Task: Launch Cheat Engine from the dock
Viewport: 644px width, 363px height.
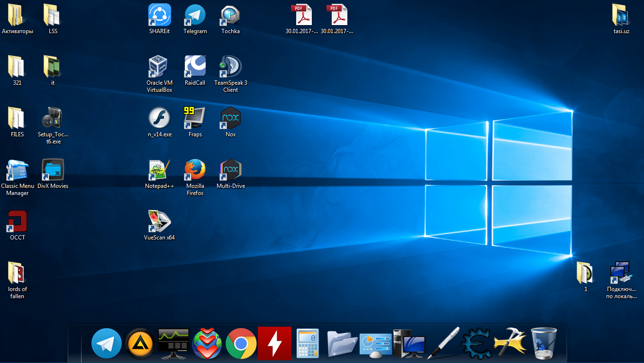Action: pos(477,343)
